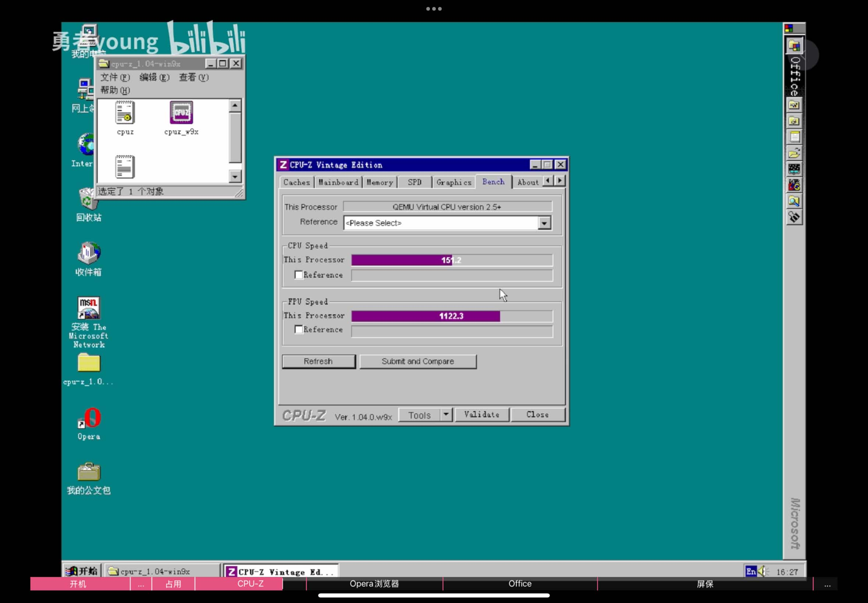Click the open folder icon in Office bar
The image size is (868, 603).
(794, 153)
